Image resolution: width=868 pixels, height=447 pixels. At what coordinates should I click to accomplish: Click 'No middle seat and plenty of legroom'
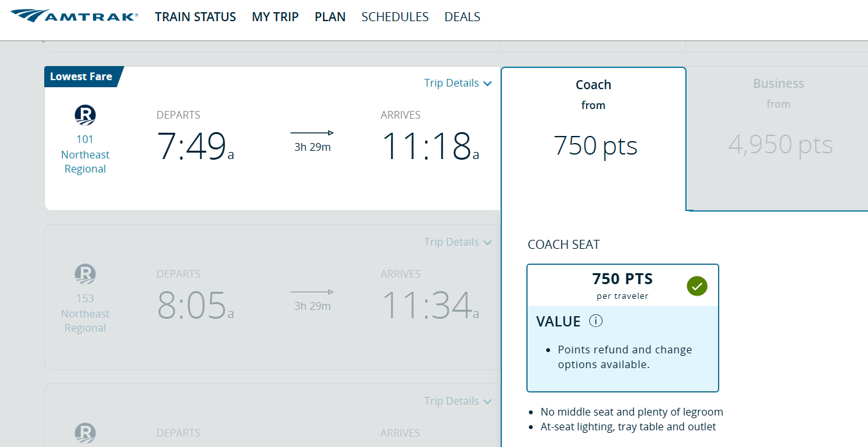[631, 412]
